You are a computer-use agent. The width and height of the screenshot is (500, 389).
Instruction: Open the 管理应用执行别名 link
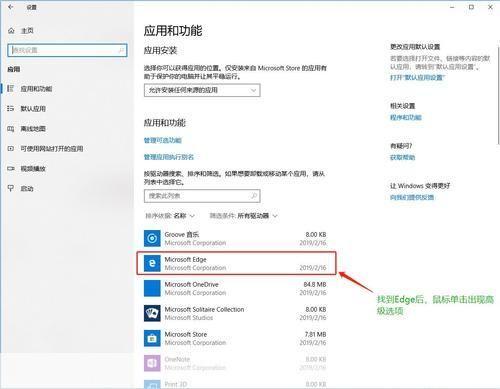point(169,157)
